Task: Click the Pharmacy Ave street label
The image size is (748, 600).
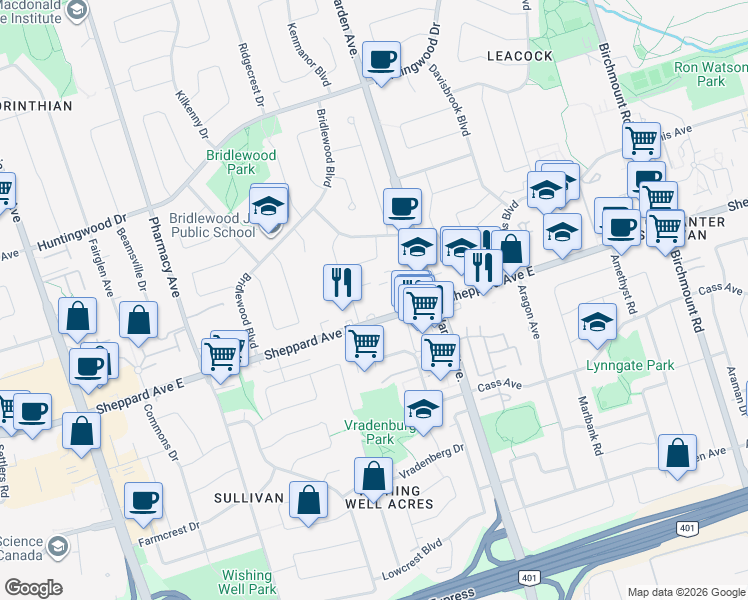Action: (x=164, y=258)
